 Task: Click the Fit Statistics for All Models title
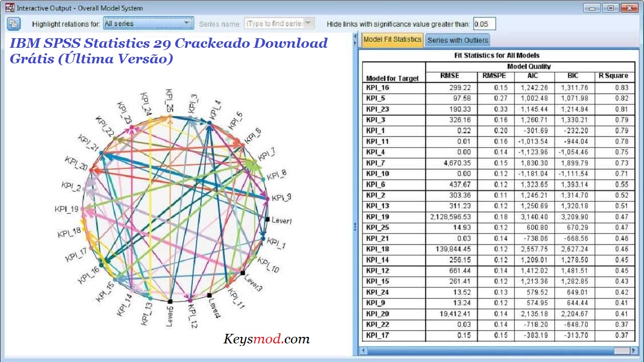[497, 55]
